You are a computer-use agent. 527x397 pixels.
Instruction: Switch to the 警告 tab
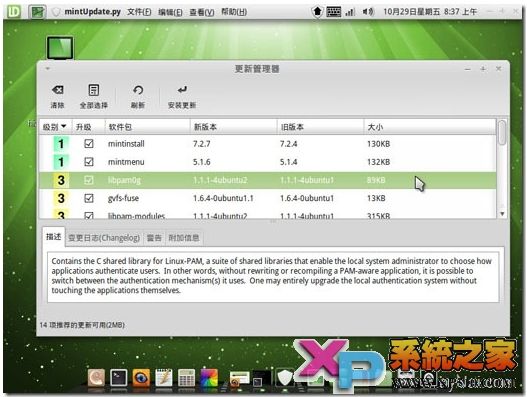pos(154,238)
